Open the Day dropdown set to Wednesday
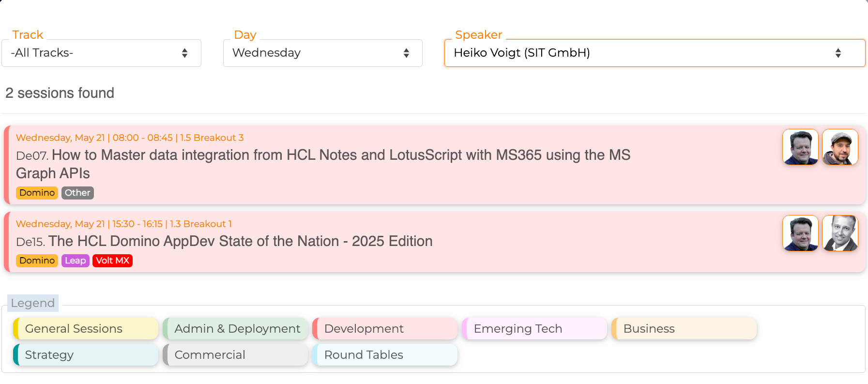The width and height of the screenshot is (868, 384). point(322,53)
